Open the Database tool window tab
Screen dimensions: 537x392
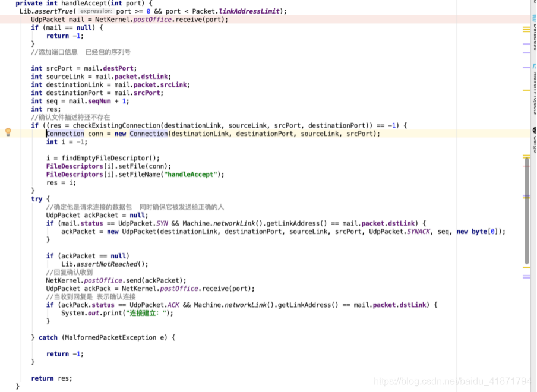pyautogui.click(x=534, y=33)
